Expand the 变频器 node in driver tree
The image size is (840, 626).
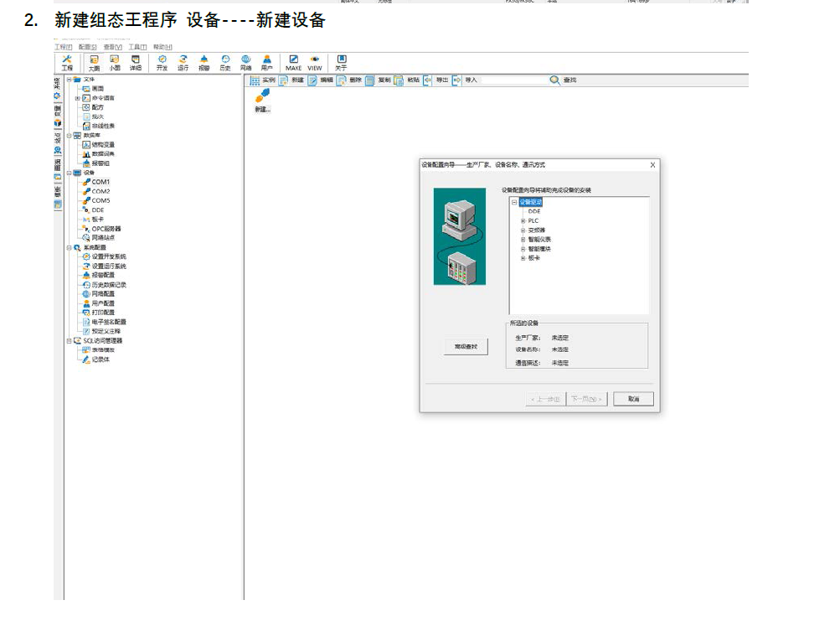tap(523, 230)
